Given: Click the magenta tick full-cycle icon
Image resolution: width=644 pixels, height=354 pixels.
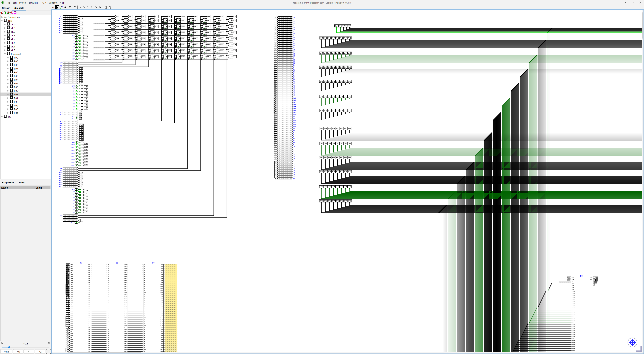Looking at the screenshot, I should point(15,13).
